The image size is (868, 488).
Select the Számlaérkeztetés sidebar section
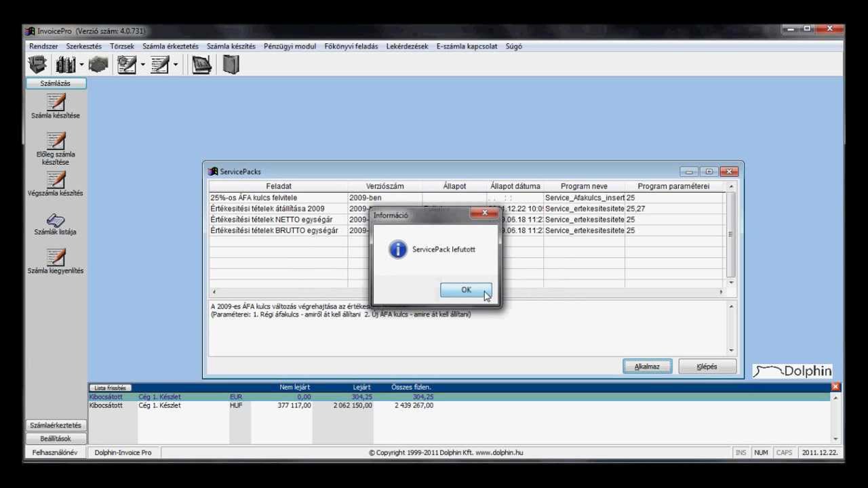coord(56,425)
